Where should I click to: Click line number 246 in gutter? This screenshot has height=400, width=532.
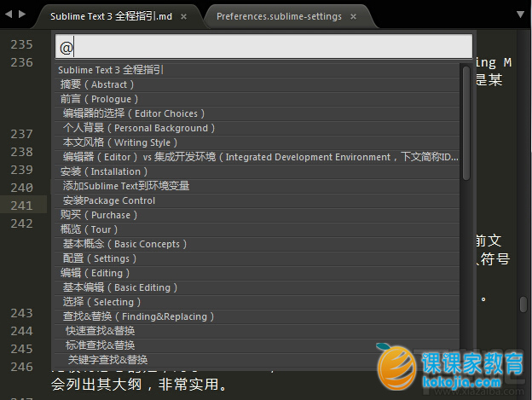coord(21,367)
